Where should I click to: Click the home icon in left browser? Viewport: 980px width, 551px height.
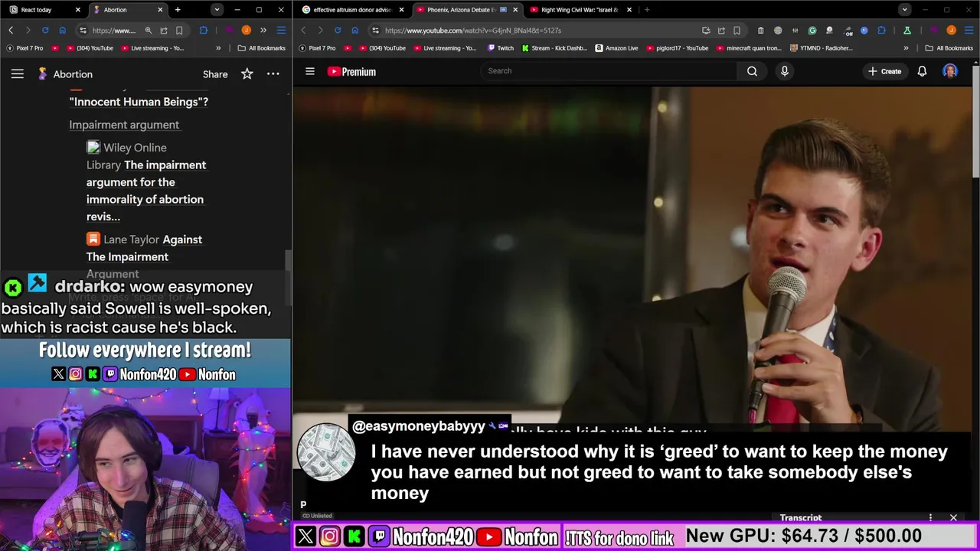tap(62, 31)
